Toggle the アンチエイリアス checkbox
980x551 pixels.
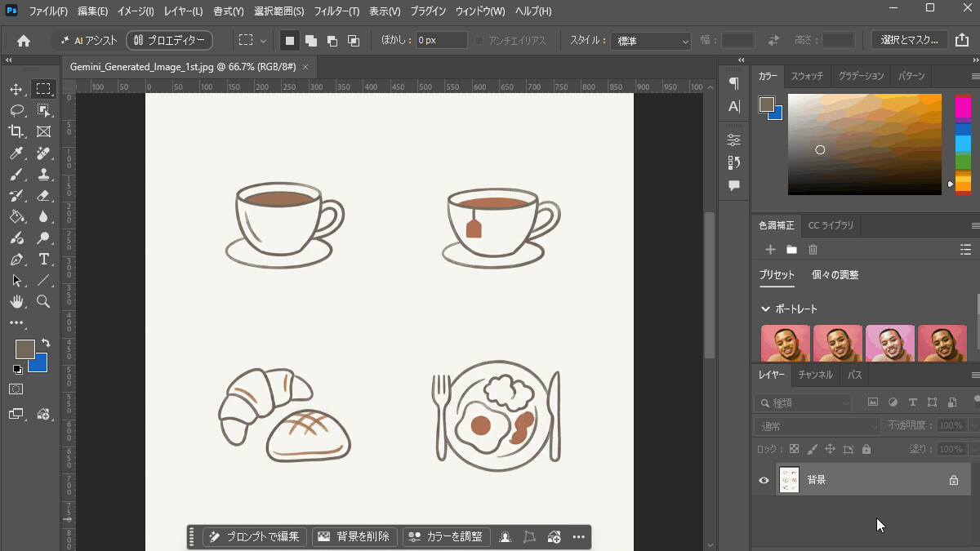479,40
